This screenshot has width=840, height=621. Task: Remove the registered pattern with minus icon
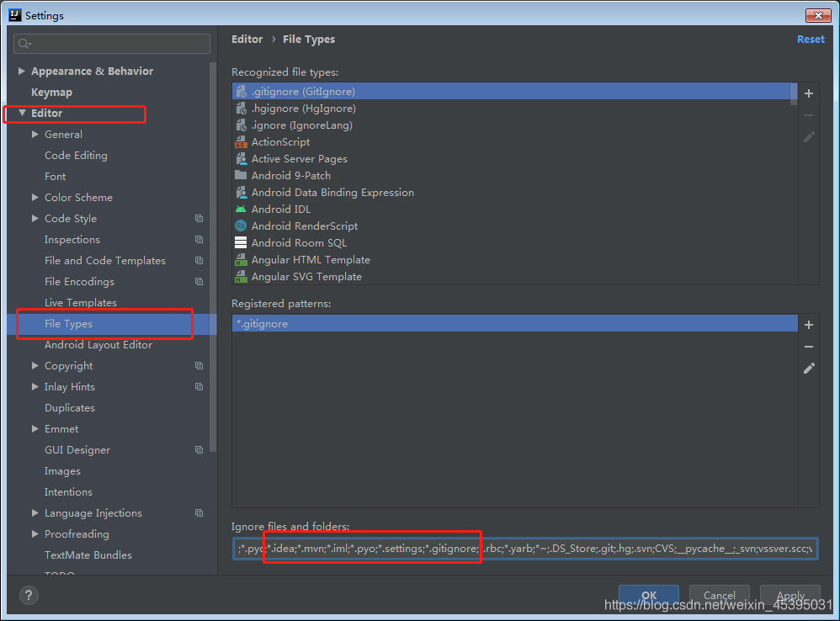[808, 347]
